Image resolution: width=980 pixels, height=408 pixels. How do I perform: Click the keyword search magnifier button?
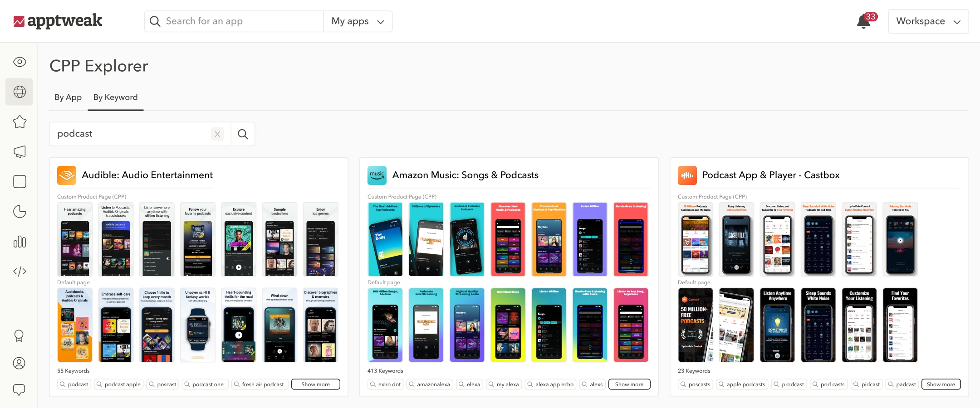point(243,134)
